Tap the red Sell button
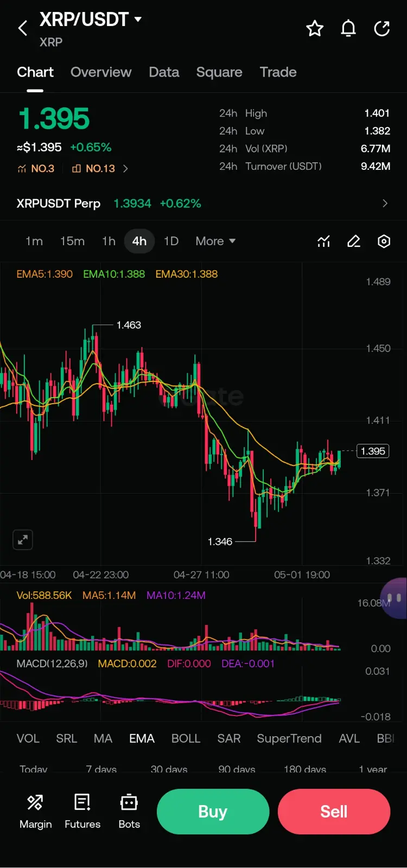 pyautogui.click(x=334, y=812)
